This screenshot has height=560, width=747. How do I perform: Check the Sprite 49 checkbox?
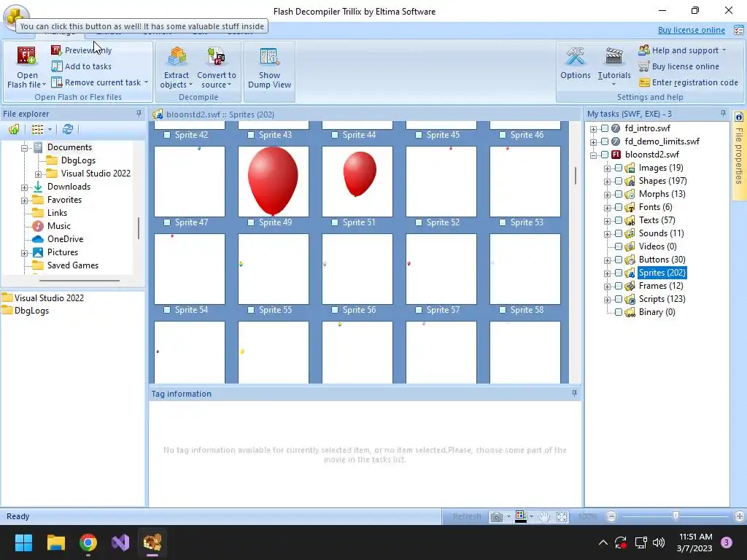point(251,222)
